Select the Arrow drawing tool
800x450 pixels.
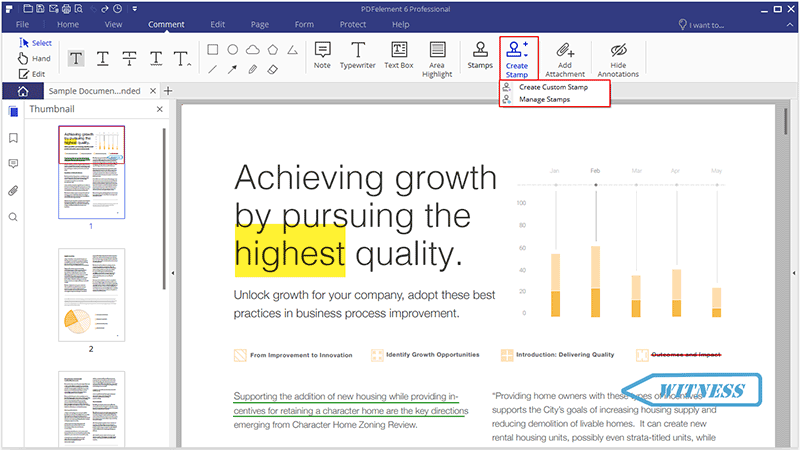[x=233, y=69]
